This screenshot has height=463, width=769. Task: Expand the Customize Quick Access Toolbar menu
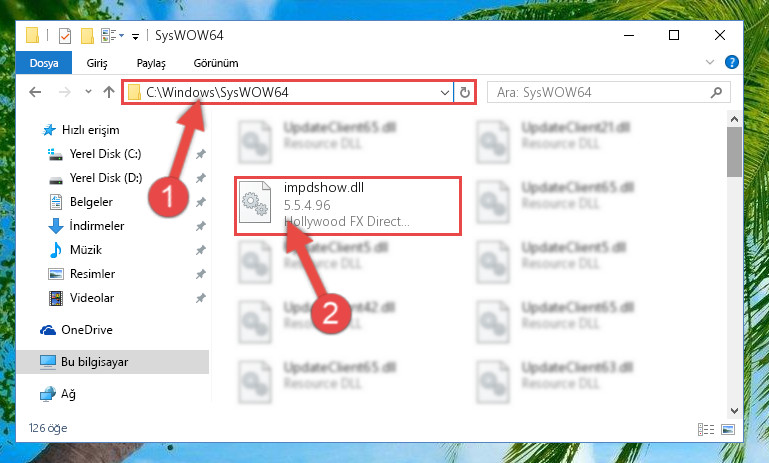135,36
